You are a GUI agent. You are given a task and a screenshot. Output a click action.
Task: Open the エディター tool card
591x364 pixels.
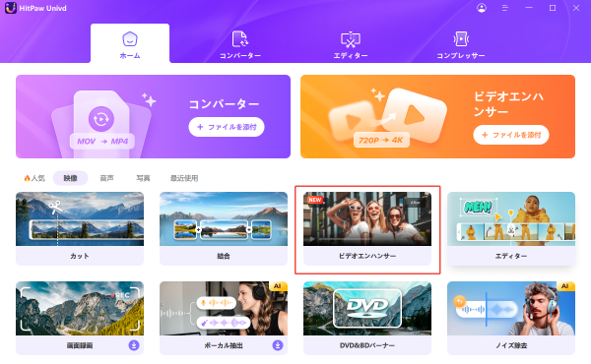[x=511, y=228]
